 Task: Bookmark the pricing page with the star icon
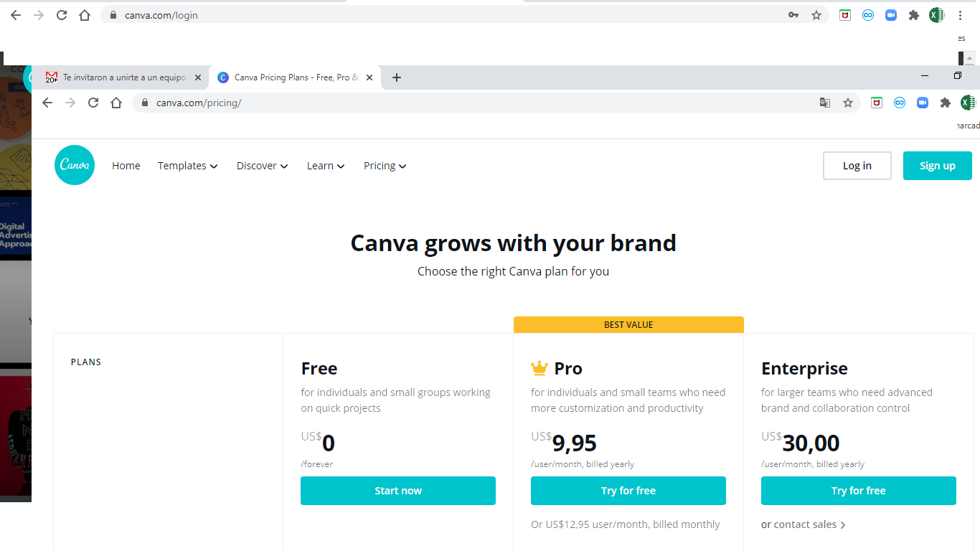pos(848,103)
